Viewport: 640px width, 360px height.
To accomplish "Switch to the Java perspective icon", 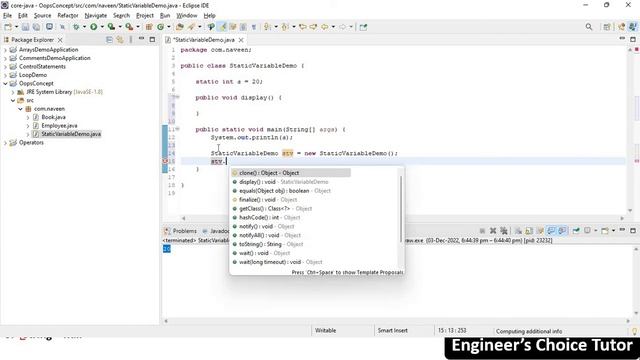I will point(633,27).
